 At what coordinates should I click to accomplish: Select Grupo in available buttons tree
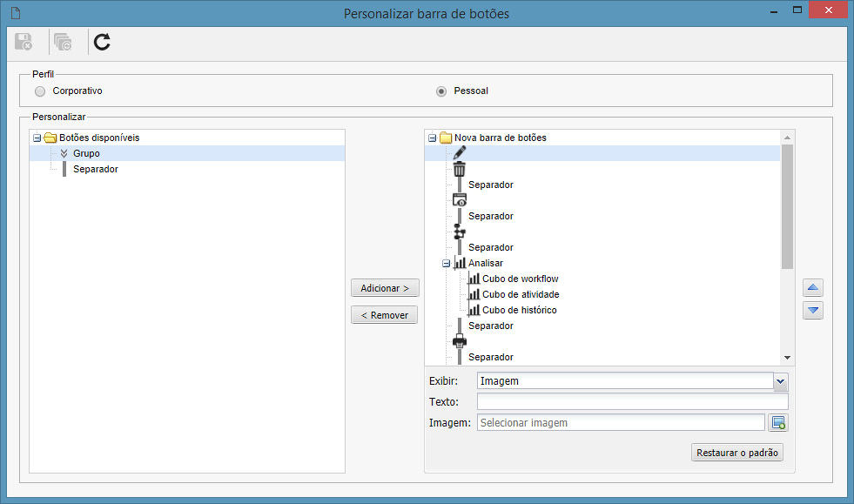86,154
